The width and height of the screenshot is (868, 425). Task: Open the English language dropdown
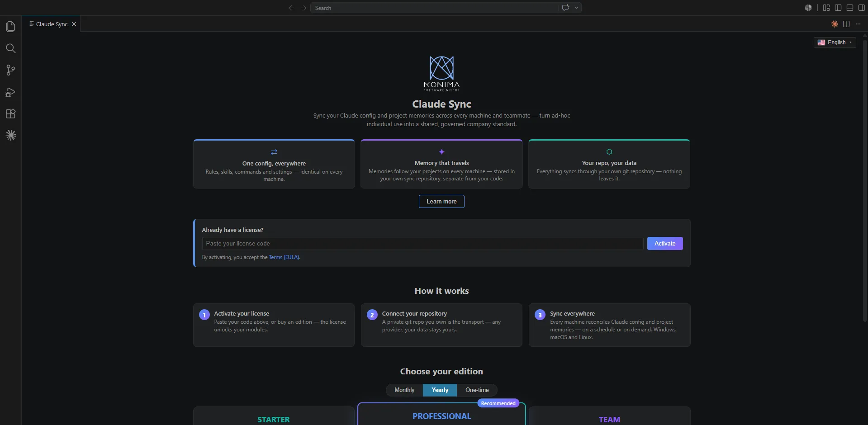point(835,42)
